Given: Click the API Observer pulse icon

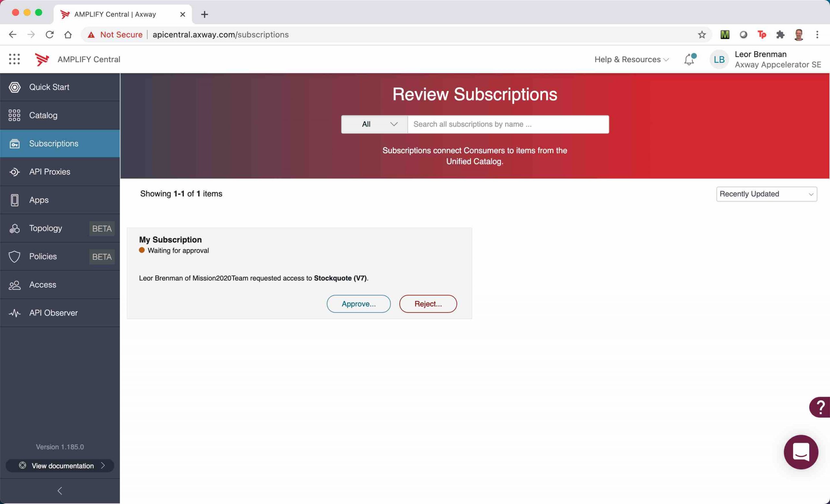Looking at the screenshot, I should 15,313.
